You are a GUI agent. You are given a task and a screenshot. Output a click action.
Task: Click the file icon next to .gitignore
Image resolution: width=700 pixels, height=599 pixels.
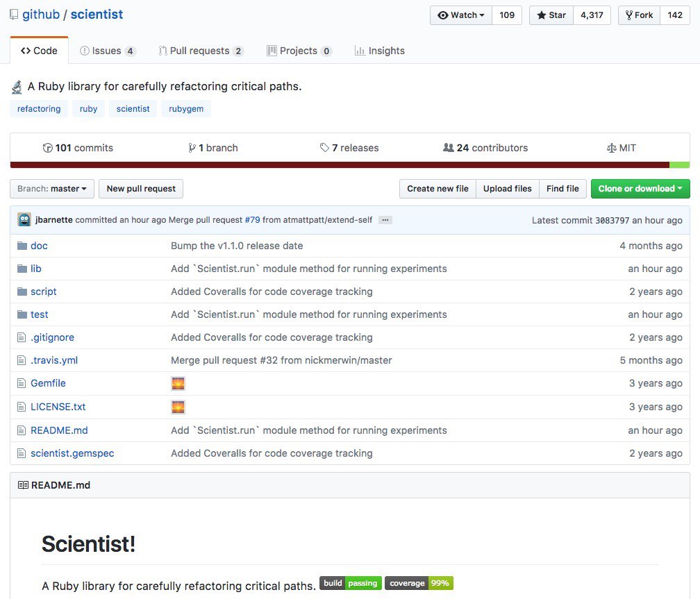tap(22, 337)
